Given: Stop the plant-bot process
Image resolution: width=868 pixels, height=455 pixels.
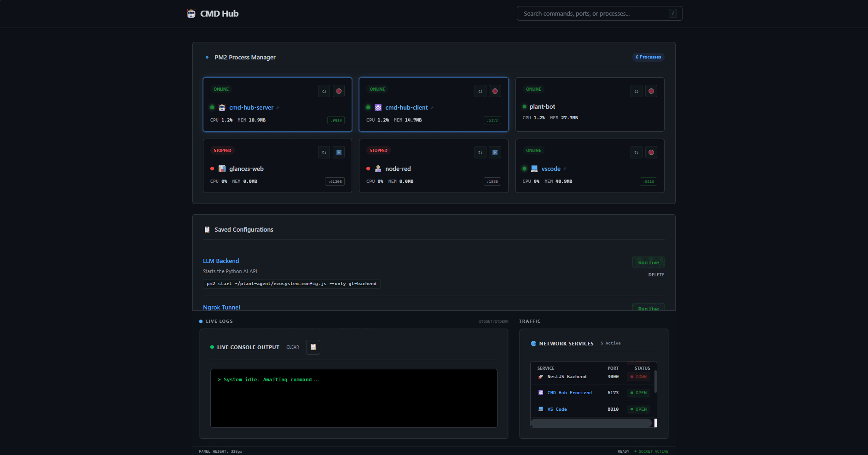Looking at the screenshot, I should coord(651,91).
